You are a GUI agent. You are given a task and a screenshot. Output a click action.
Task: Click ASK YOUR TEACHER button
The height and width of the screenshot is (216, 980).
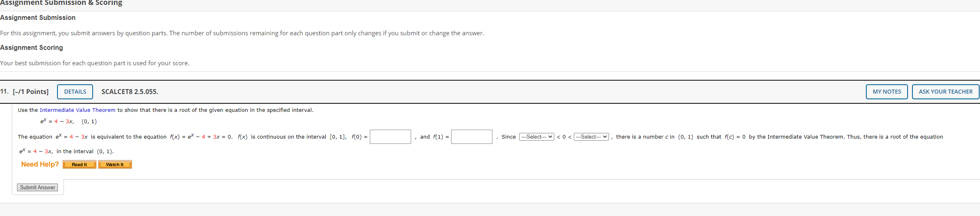pyautogui.click(x=945, y=92)
